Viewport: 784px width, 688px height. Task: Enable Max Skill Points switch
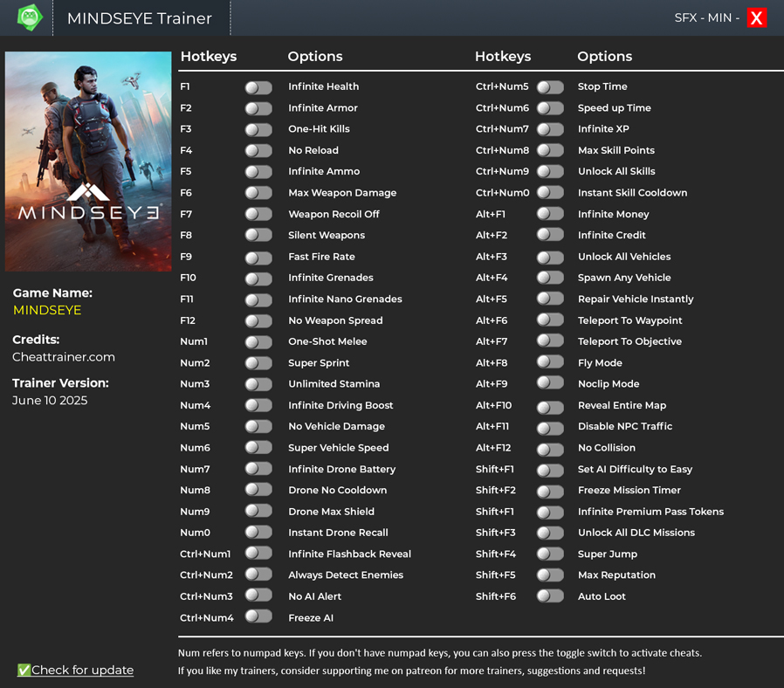tap(551, 150)
